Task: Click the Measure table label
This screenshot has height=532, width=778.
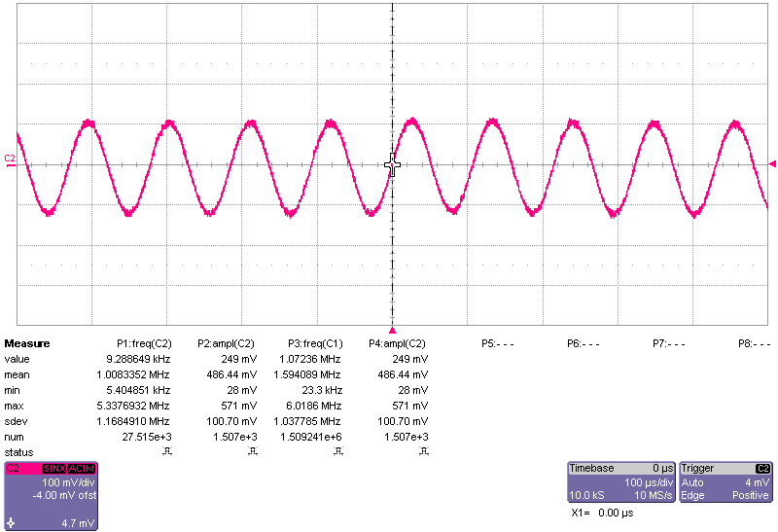Action: click(27, 343)
